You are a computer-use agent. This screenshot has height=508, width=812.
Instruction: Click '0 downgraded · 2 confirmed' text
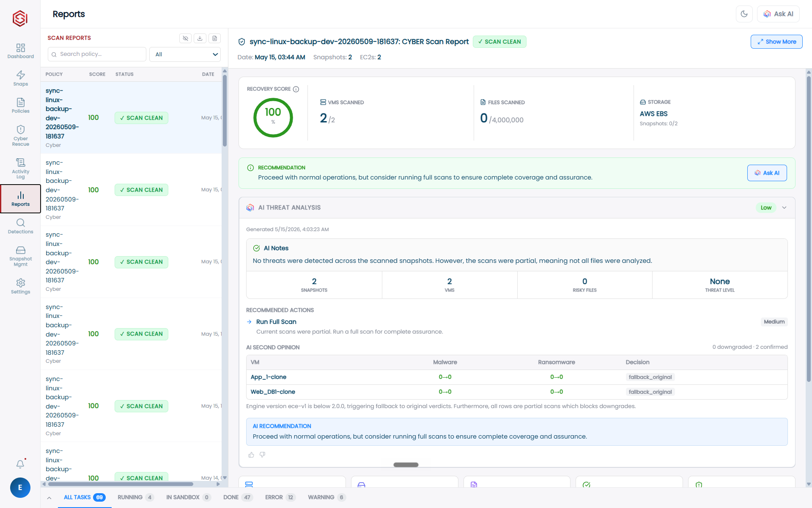pos(750,347)
